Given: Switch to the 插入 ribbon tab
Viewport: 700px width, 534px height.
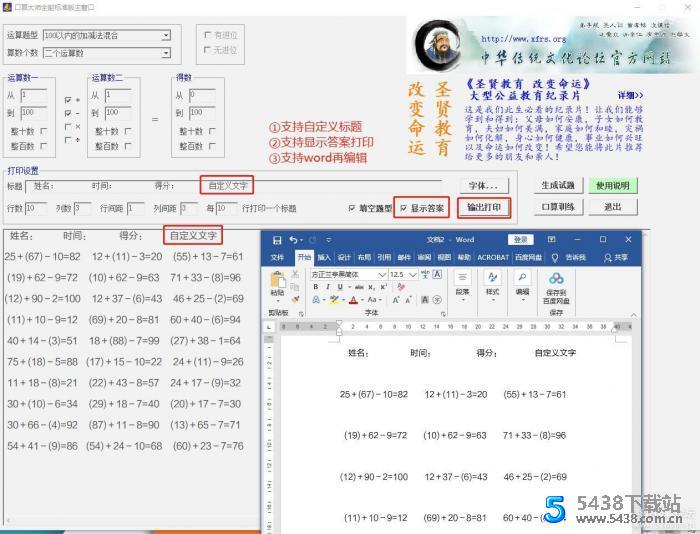Looking at the screenshot, I should [324, 257].
